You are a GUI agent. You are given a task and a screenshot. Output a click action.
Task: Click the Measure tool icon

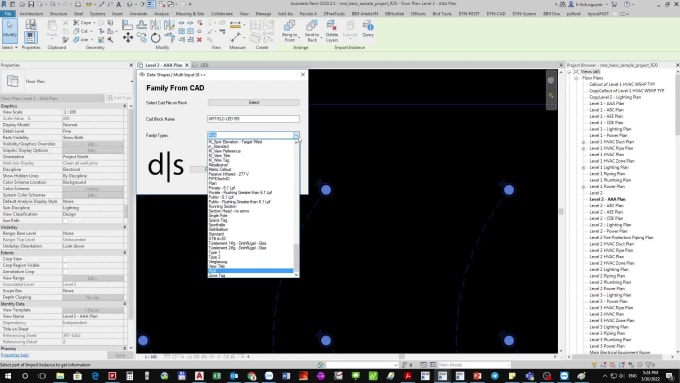[235, 38]
